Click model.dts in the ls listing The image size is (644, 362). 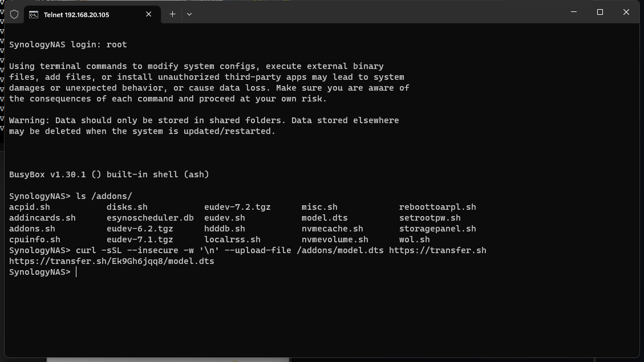point(325,218)
